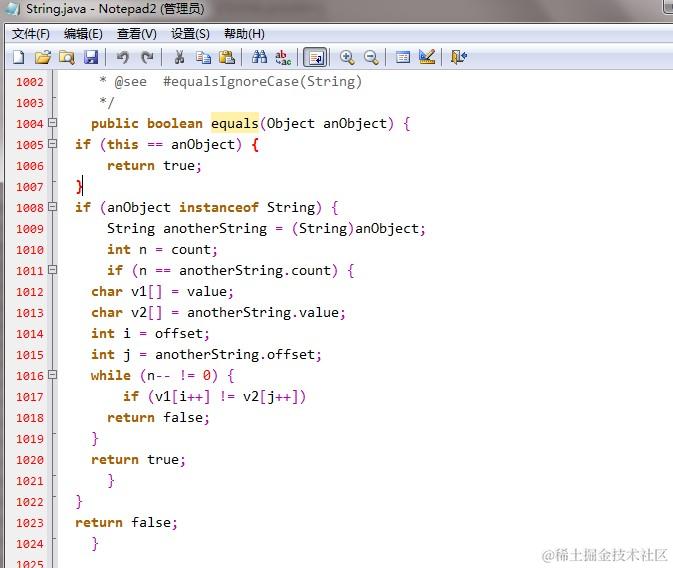Open the 设置(S) menu
This screenshot has width=673, height=568.
(x=190, y=33)
